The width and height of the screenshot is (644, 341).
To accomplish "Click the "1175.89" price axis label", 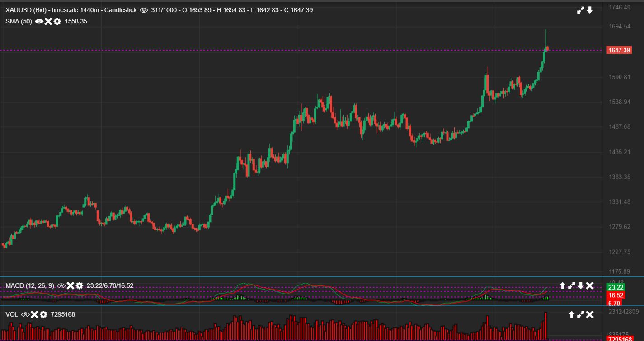I will (x=620, y=271).
